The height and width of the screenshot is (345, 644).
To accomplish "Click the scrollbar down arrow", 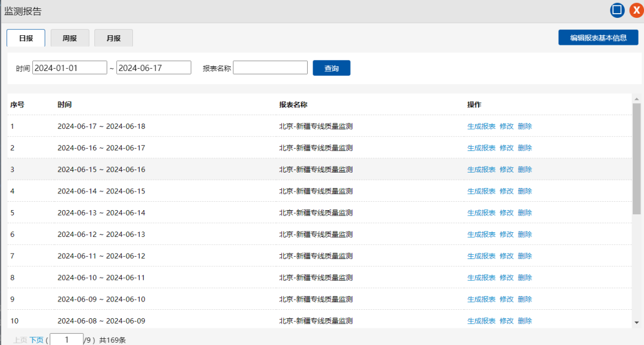I will click(x=637, y=322).
